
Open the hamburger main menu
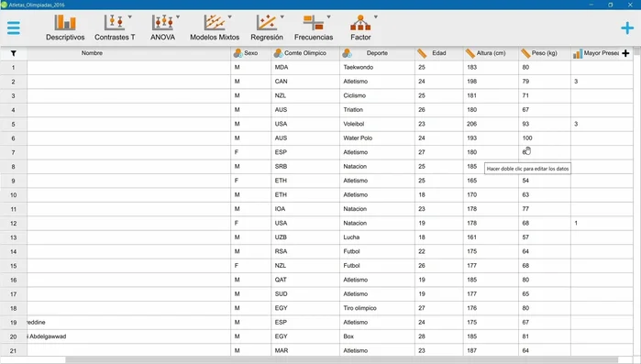13,28
